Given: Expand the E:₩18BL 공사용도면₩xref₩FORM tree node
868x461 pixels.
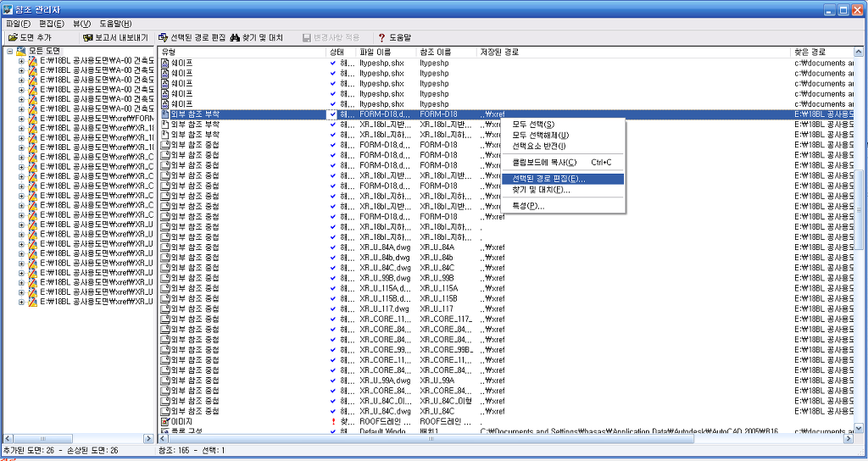Looking at the screenshot, I should [x=21, y=119].
